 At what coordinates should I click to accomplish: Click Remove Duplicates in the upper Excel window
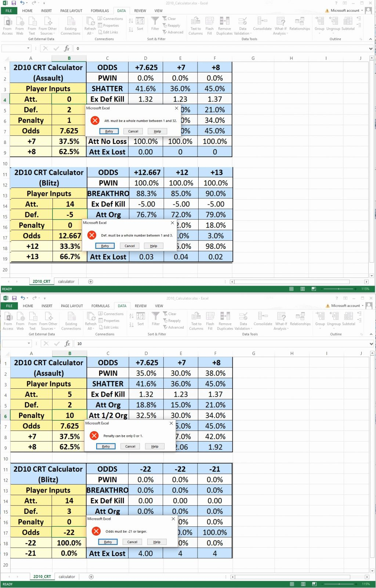(224, 26)
